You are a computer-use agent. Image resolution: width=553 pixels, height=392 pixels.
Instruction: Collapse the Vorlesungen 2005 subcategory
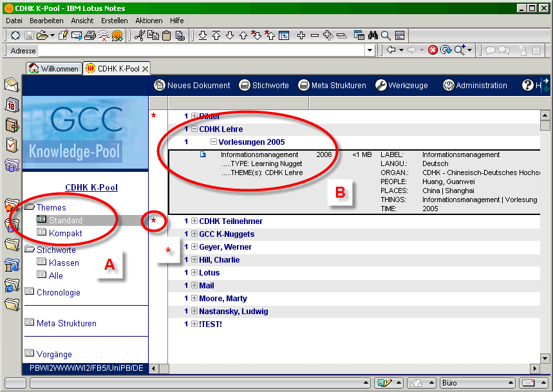click(x=213, y=142)
